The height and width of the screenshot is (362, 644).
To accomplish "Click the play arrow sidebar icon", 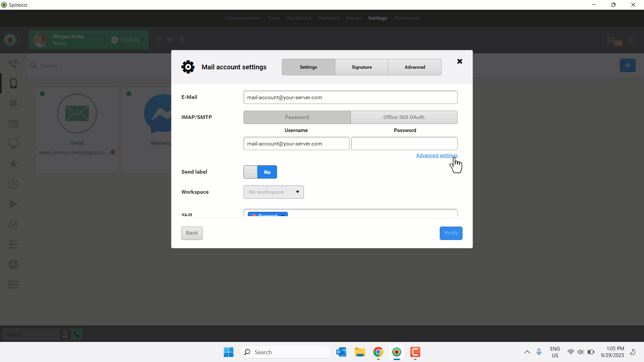I will tap(13, 204).
